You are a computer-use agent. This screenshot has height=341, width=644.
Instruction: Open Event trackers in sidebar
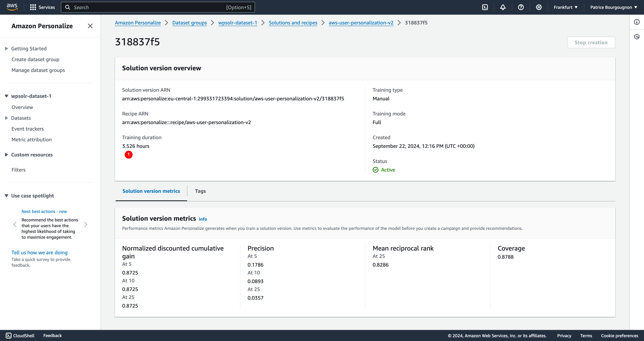click(27, 129)
